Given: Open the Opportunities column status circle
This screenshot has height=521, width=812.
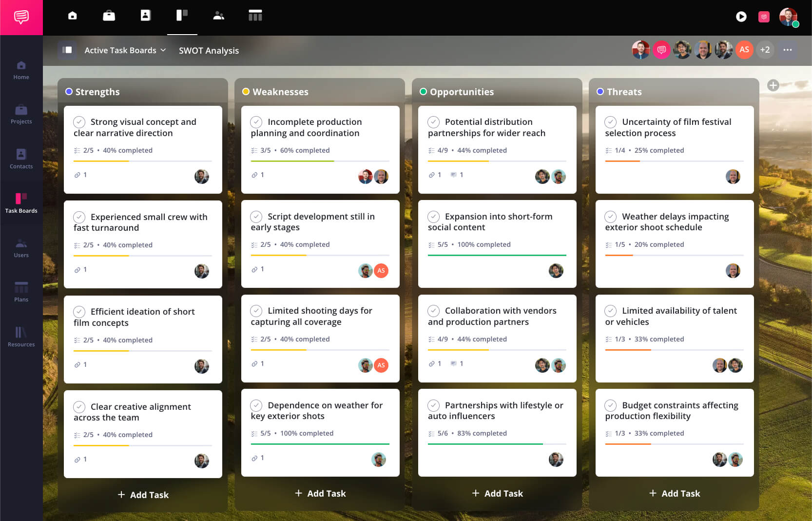Looking at the screenshot, I should [x=423, y=92].
